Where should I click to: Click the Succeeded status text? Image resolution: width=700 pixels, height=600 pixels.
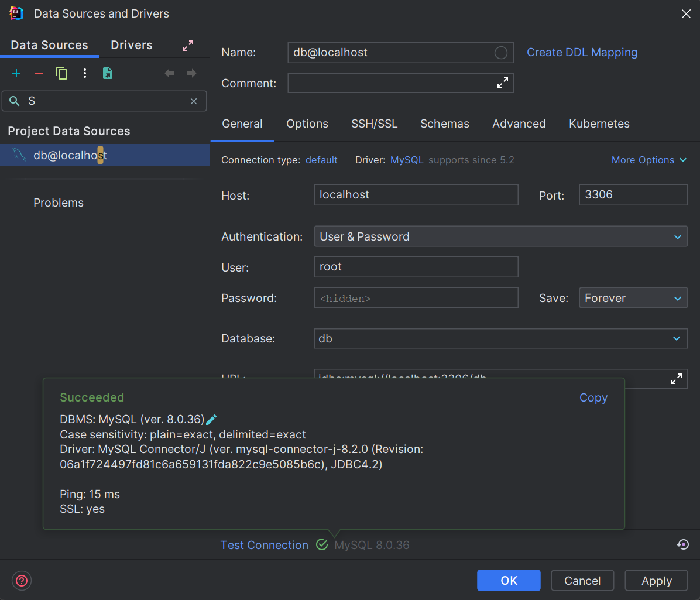tap(92, 397)
